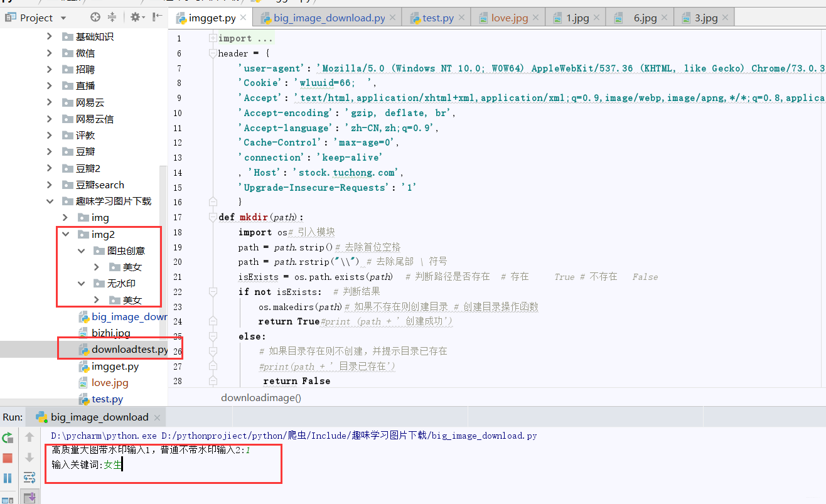This screenshot has width=826, height=504.
Task: Collapse the 趣味学习图片下载 folder
Action: (x=50, y=201)
